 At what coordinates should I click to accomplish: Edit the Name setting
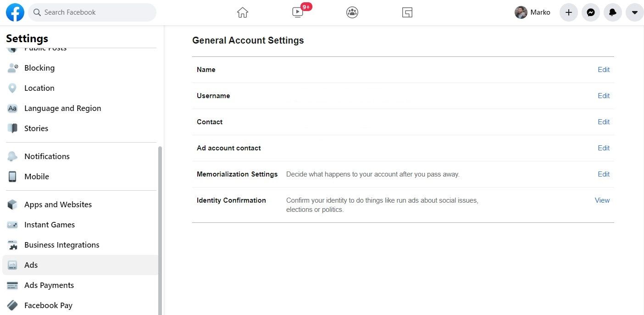pyautogui.click(x=604, y=70)
